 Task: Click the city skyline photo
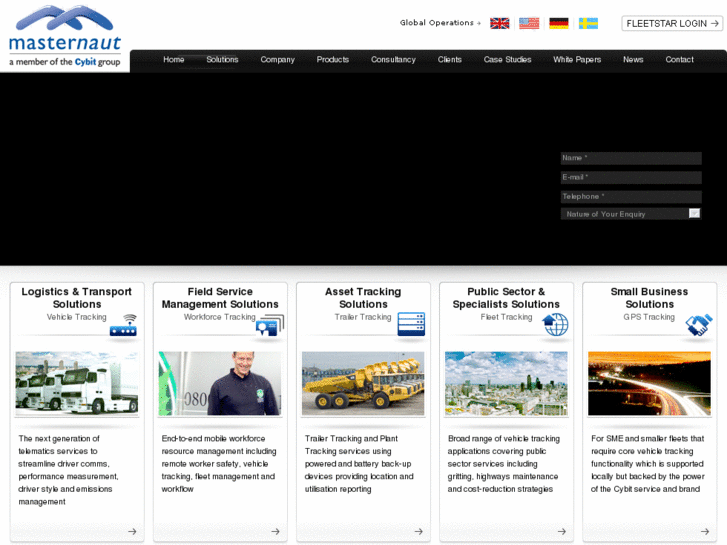506,383
